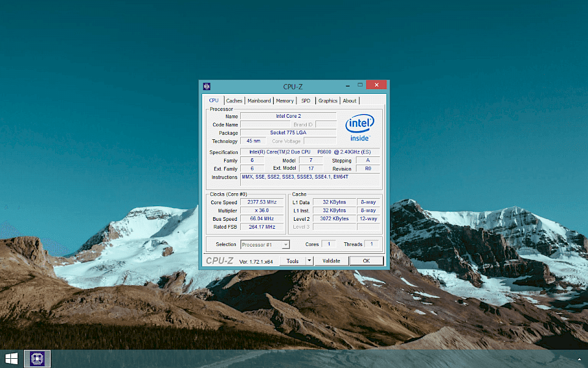
Task: Click the empty Level 3 cache field
Action: [334, 227]
